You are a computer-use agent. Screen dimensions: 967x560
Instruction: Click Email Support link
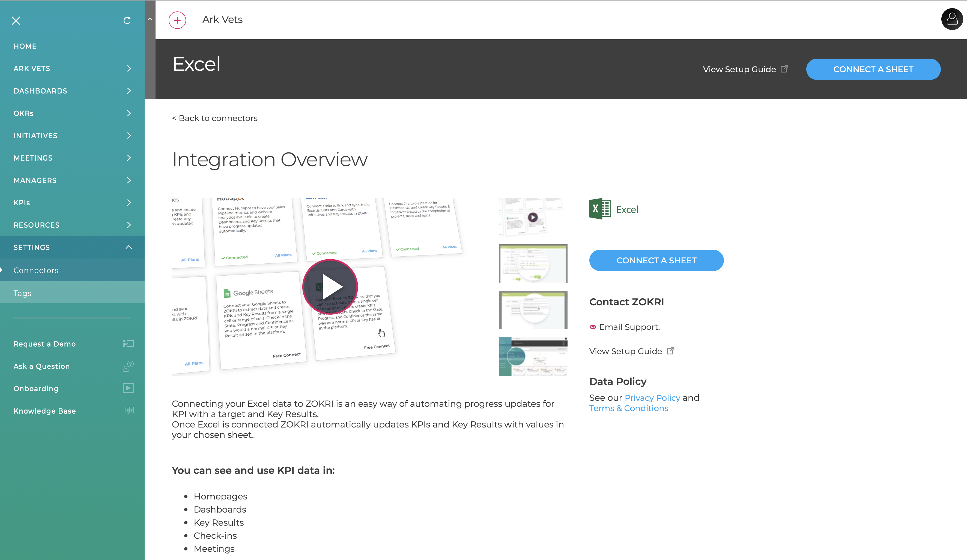(629, 327)
